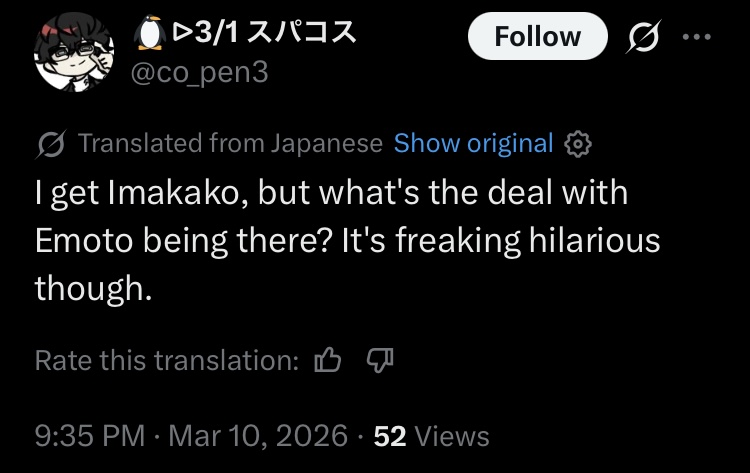750x473 pixels.
Task: Open the three-dot more options menu
Action: tap(697, 36)
